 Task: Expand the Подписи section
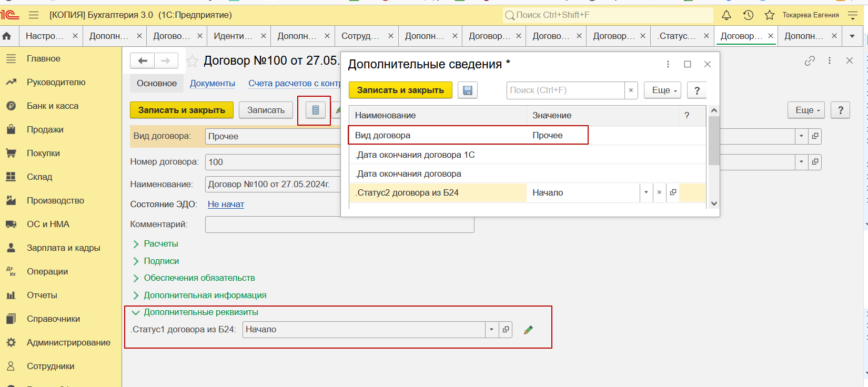[161, 261]
